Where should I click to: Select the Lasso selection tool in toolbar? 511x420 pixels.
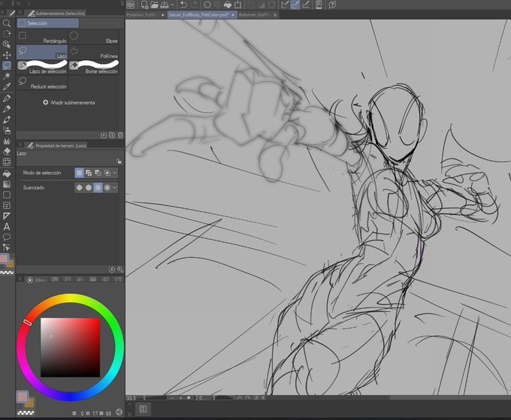[7, 65]
